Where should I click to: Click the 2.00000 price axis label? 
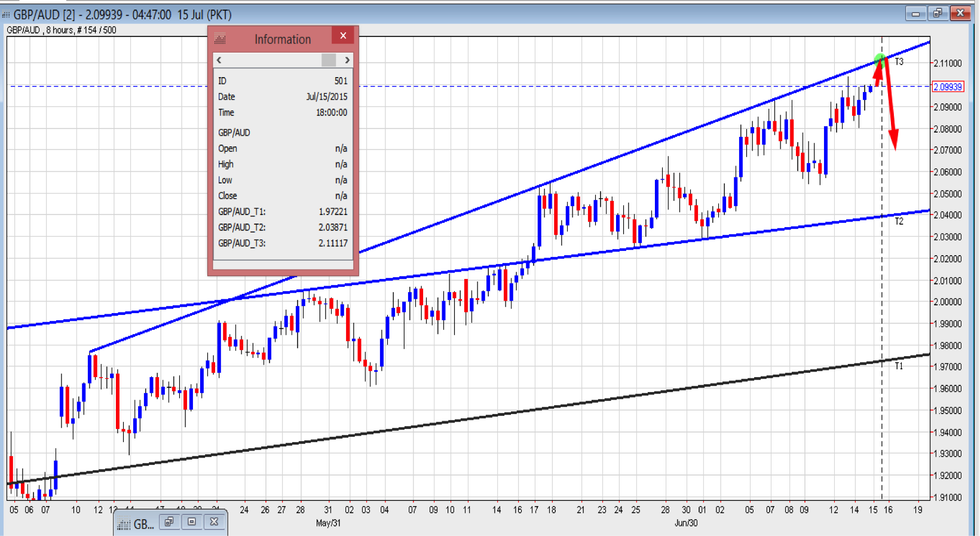pos(948,302)
